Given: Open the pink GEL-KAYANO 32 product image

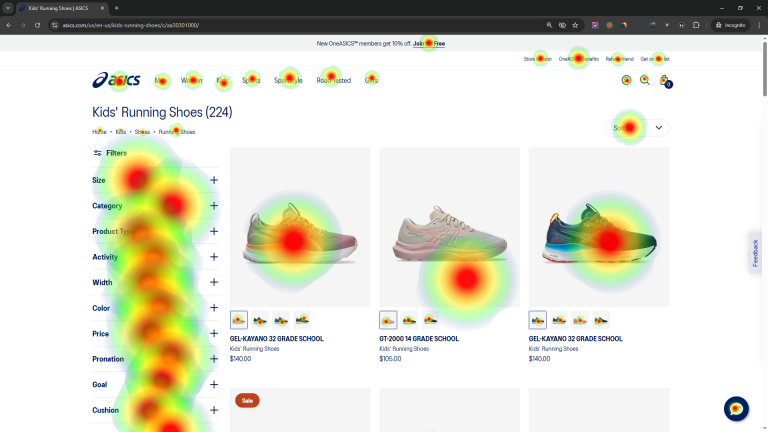Looking at the screenshot, I should pos(300,227).
